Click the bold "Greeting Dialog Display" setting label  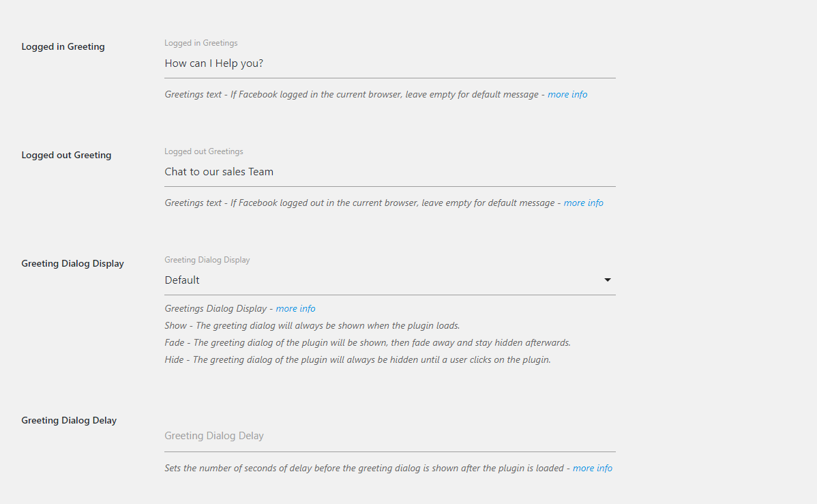tap(72, 264)
